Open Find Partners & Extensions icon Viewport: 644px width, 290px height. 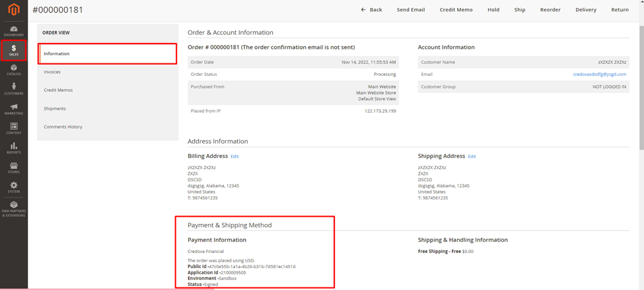(14, 209)
